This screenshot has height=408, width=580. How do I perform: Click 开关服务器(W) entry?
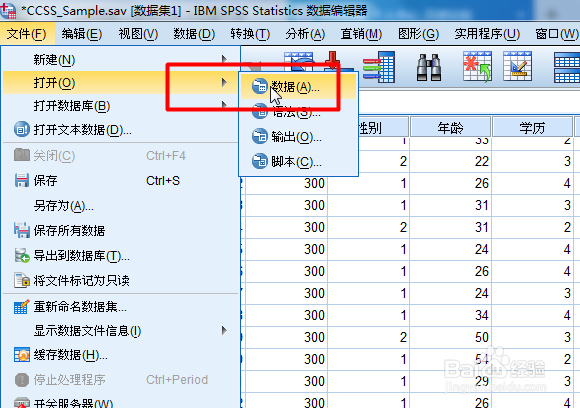pos(121,402)
